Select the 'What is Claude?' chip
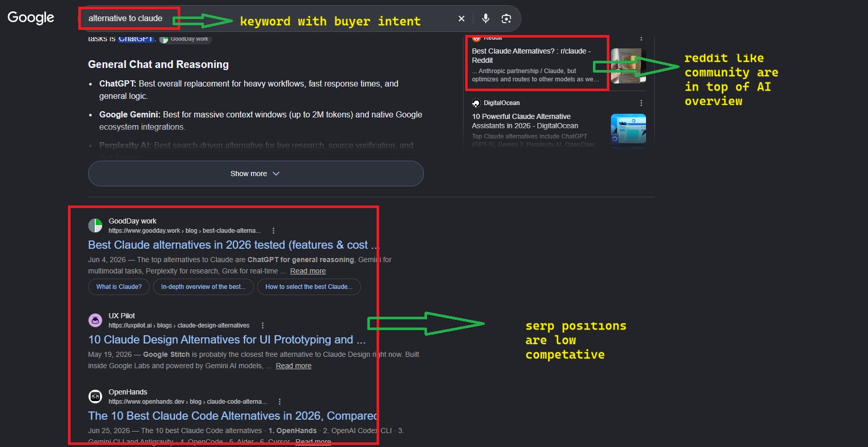This screenshot has width=868, height=447. pos(119,287)
